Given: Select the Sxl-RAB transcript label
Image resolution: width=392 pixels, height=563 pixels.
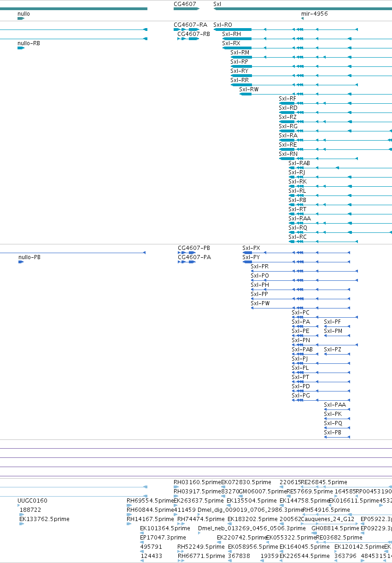Looking at the screenshot, I should 299,163.
